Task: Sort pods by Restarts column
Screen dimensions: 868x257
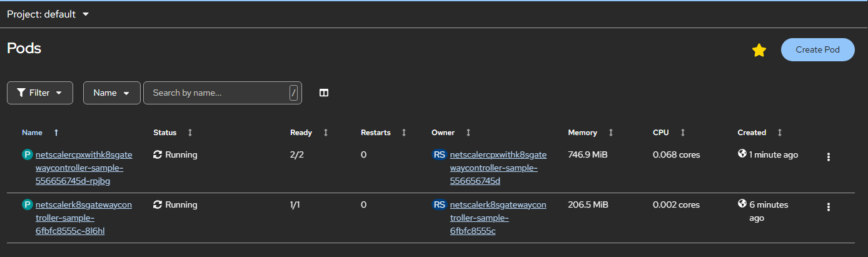Action: coord(403,133)
